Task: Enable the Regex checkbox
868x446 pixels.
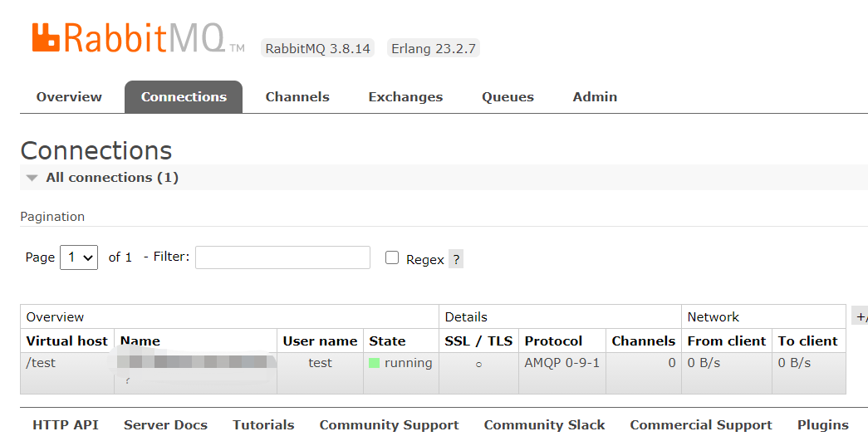Action: tap(392, 257)
